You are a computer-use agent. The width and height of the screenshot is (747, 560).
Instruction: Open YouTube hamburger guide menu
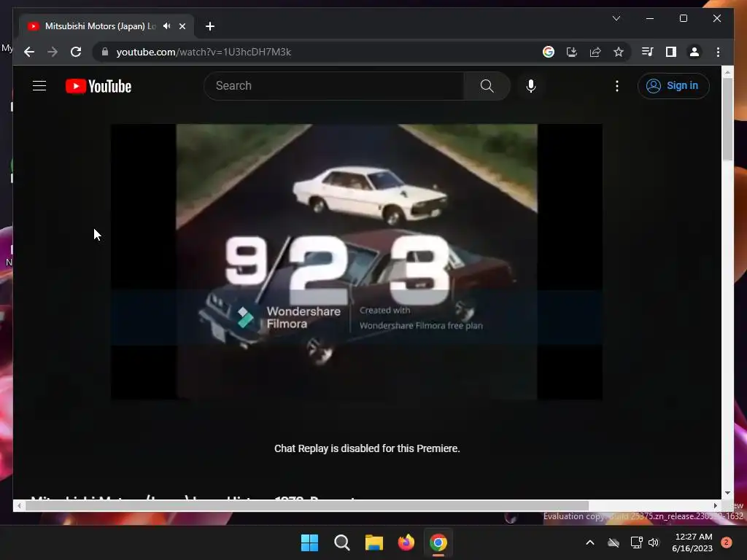tap(39, 86)
